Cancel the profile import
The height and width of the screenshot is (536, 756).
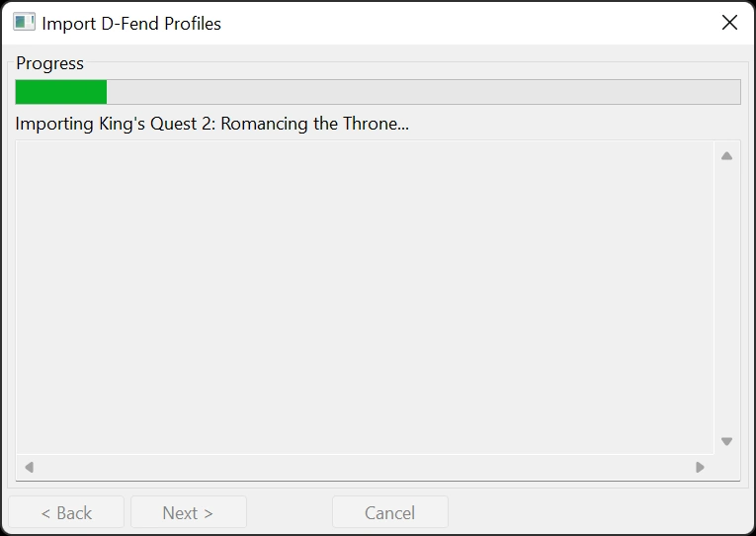point(389,512)
